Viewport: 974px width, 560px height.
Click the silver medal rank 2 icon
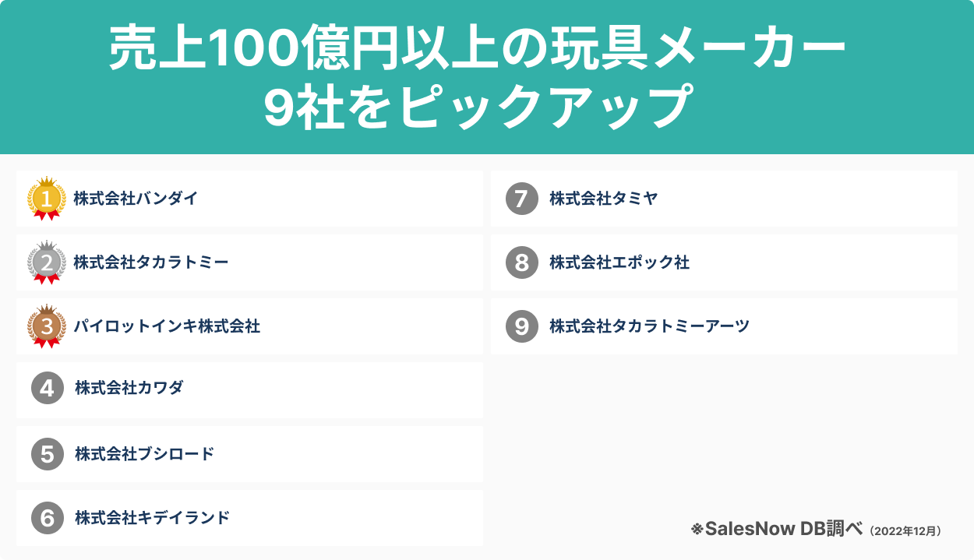(47, 263)
